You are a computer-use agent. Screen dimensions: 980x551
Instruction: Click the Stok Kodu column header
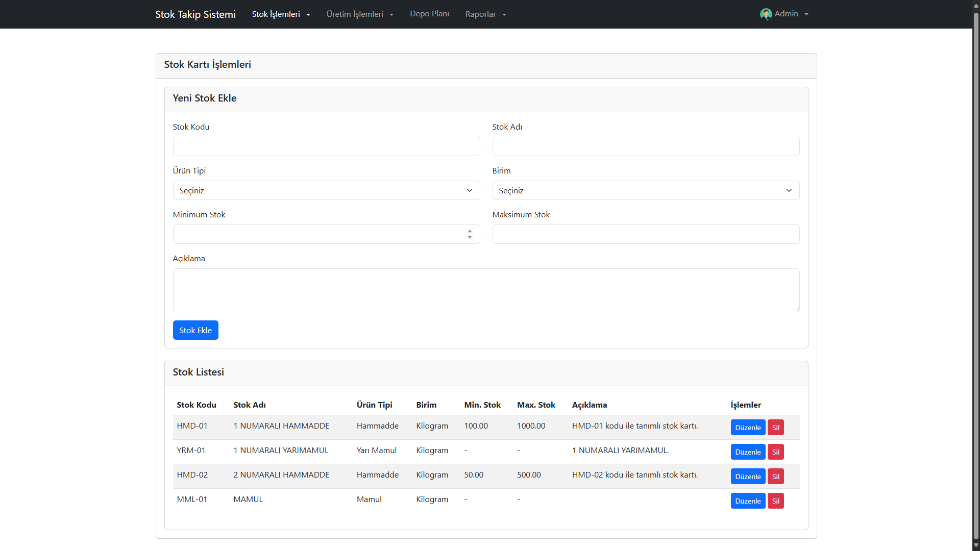[x=197, y=405]
